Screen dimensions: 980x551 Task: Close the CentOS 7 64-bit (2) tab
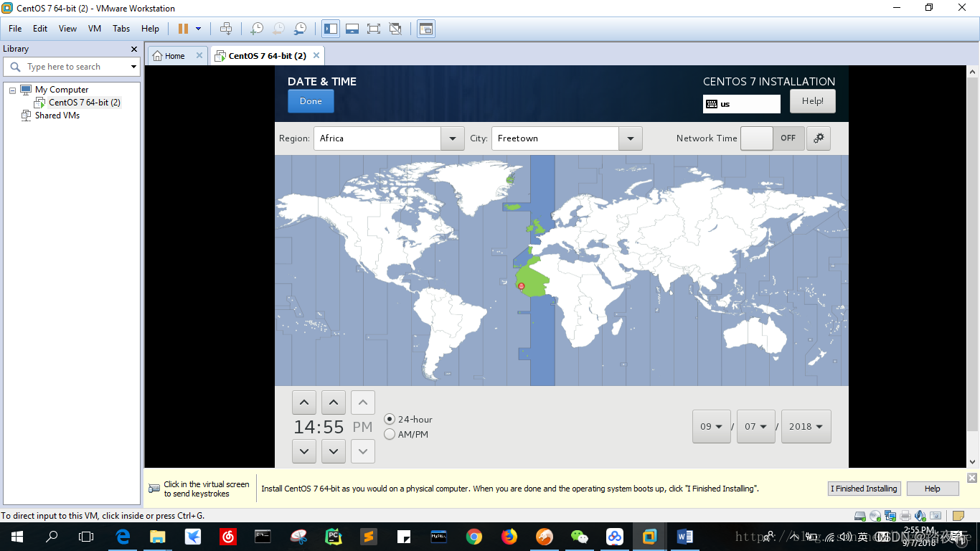[316, 55]
